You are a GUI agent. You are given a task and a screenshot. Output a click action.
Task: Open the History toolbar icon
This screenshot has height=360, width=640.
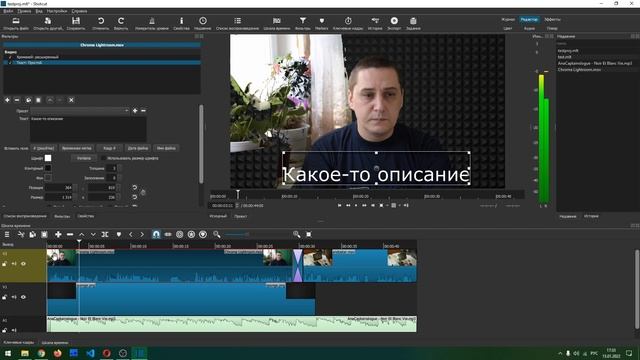click(375, 21)
